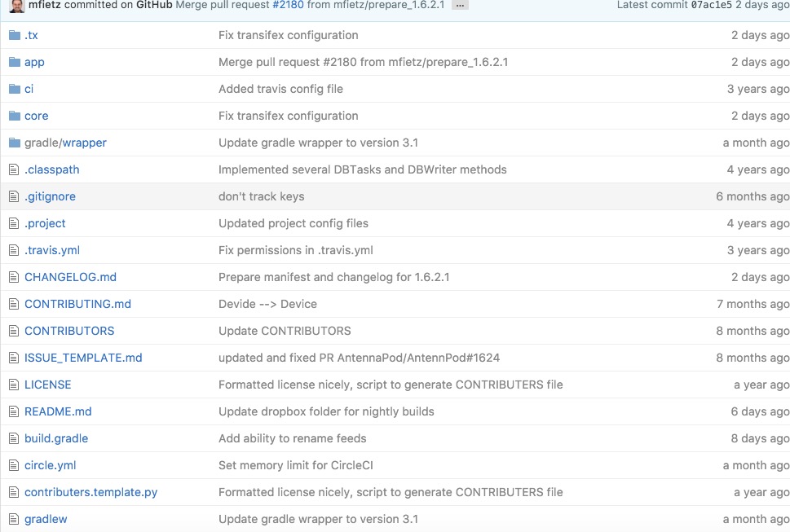Open the LICENSE file

click(x=48, y=385)
